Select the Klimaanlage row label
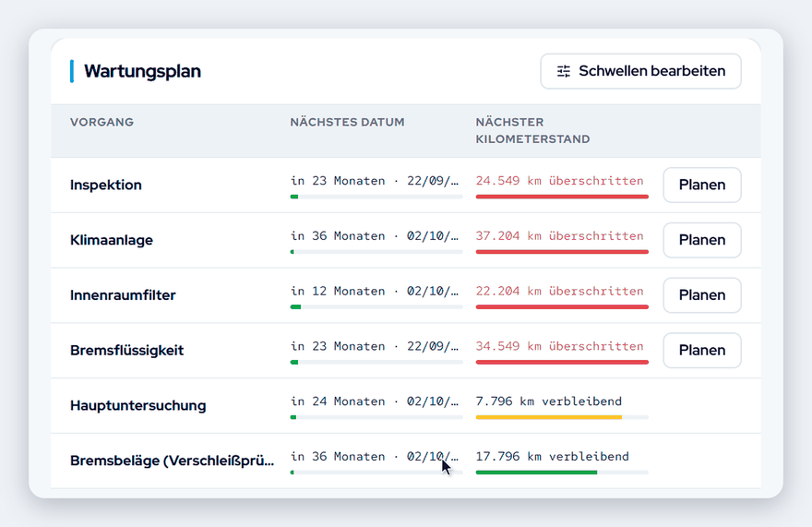Image resolution: width=812 pixels, height=527 pixels. pyautogui.click(x=112, y=240)
